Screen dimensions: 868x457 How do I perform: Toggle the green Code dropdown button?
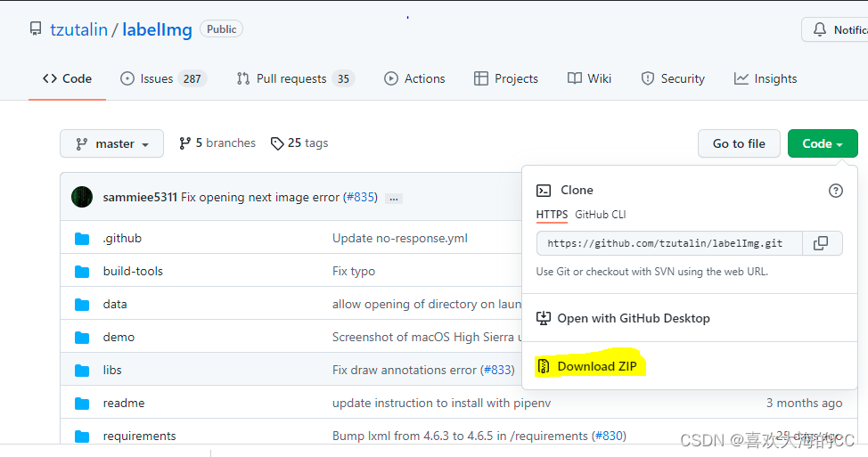tap(823, 143)
